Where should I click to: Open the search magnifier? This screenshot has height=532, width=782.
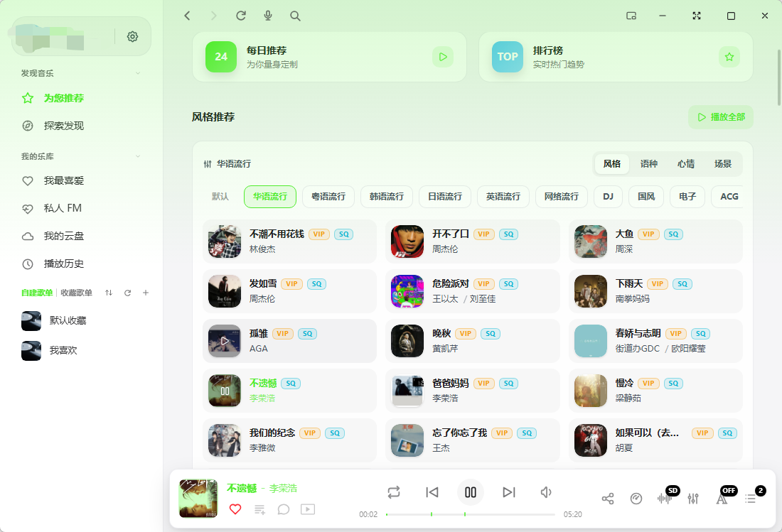[295, 16]
